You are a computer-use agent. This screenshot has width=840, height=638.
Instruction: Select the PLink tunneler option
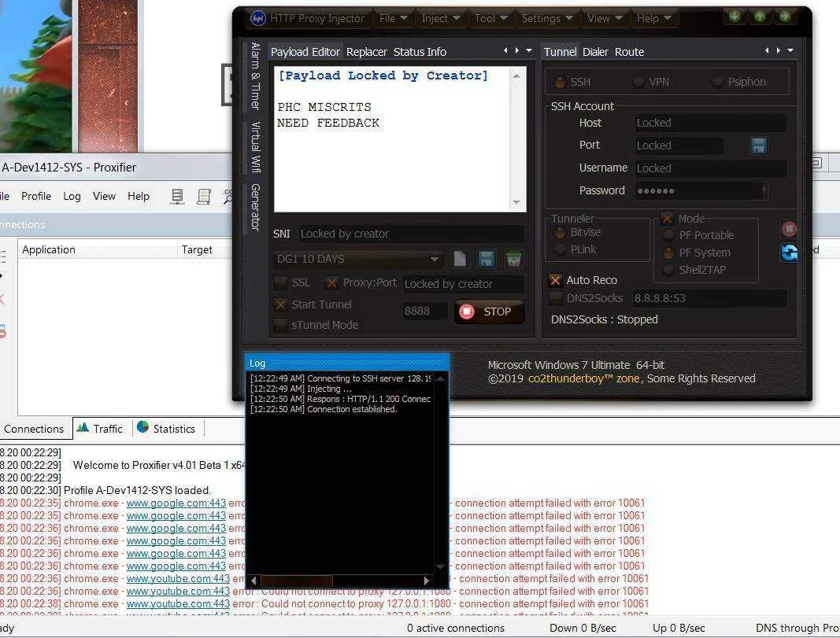560,249
